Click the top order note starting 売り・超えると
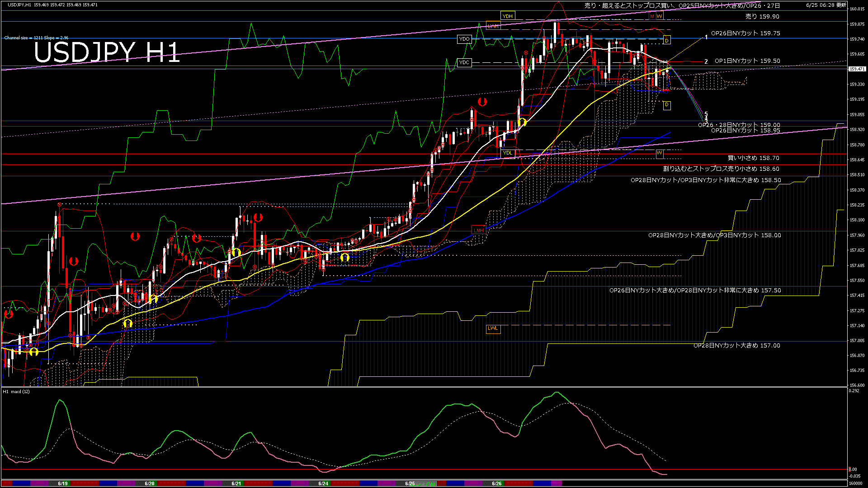This screenshot has width=868, height=488. (x=682, y=6)
